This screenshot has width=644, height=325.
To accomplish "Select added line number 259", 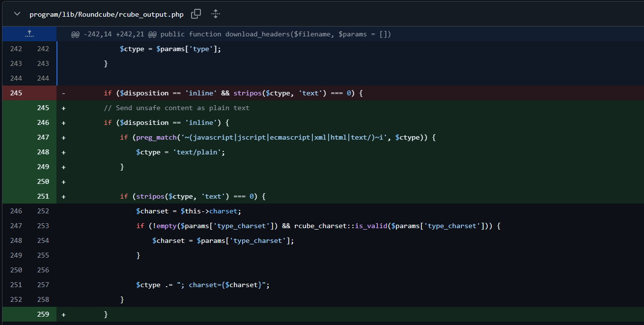I will point(43,314).
